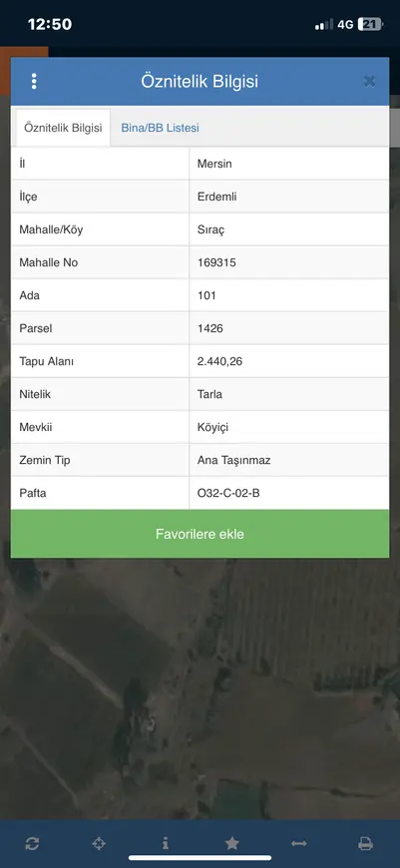Tap the Pafta value O32-C-02-B
The width and height of the screenshot is (400, 868).
pos(228,493)
